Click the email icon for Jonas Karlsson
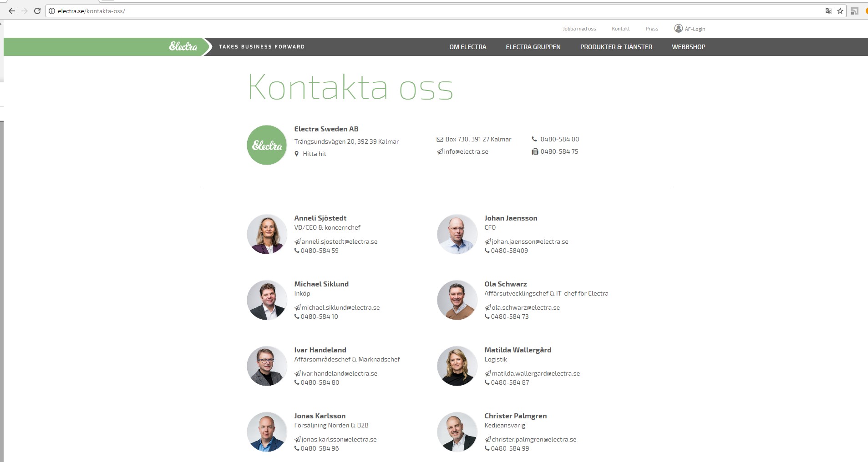 point(297,439)
